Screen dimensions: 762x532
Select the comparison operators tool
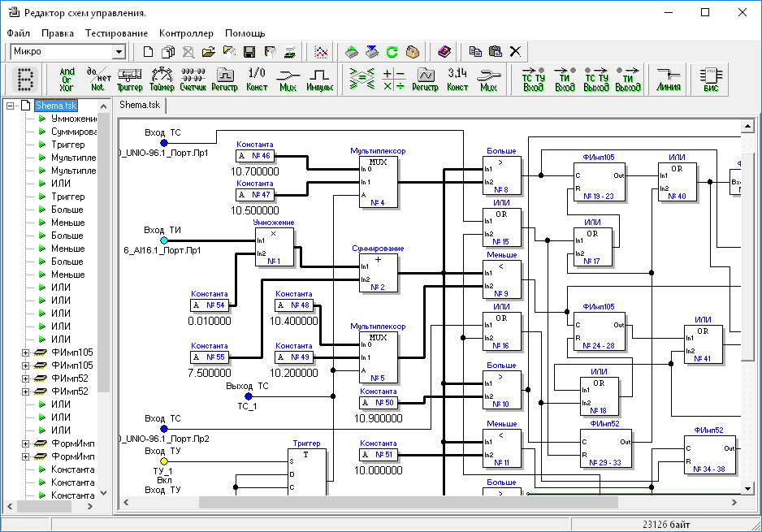coord(362,80)
